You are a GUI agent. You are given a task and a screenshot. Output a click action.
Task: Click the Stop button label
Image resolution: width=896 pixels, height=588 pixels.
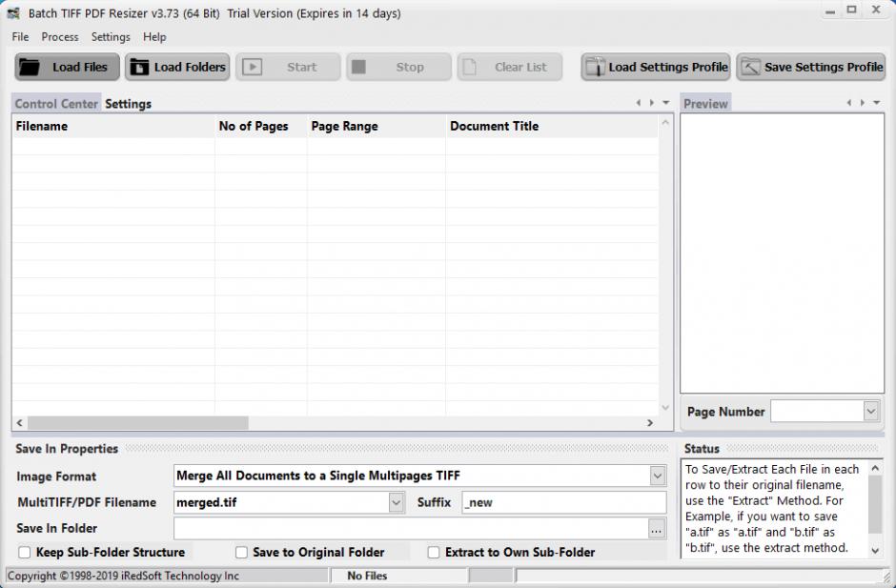410,67
